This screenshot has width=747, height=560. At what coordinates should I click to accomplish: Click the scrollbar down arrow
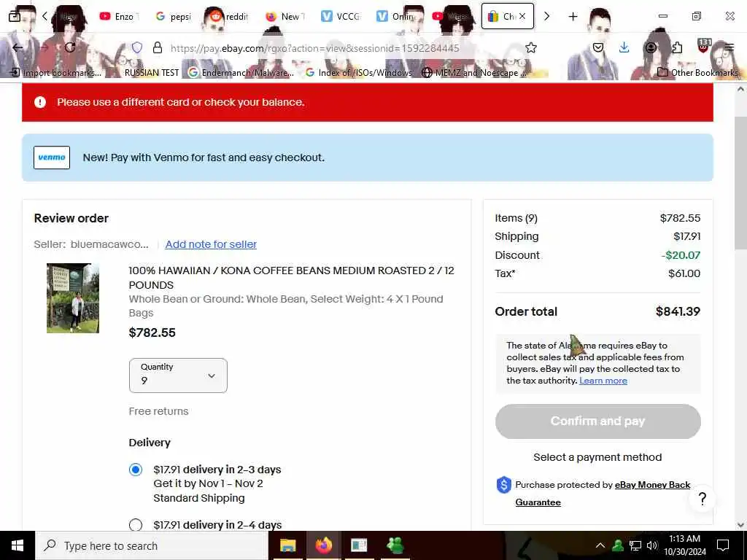click(x=741, y=525)
